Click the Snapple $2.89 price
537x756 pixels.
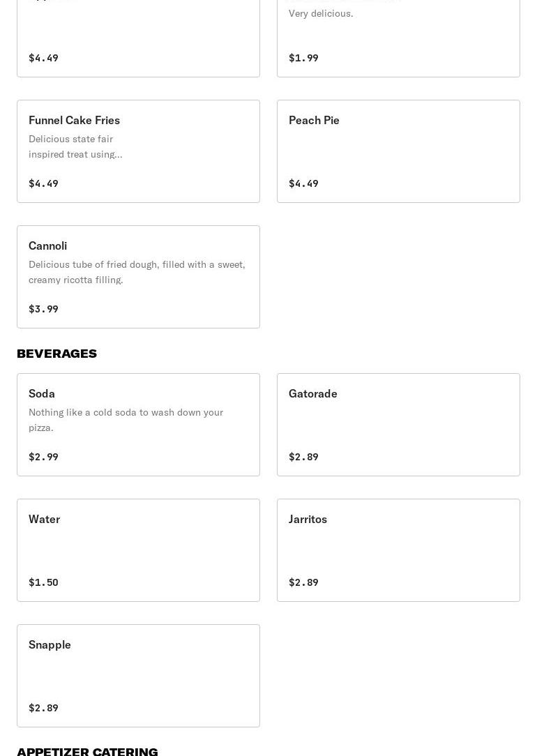coord(43,708)
